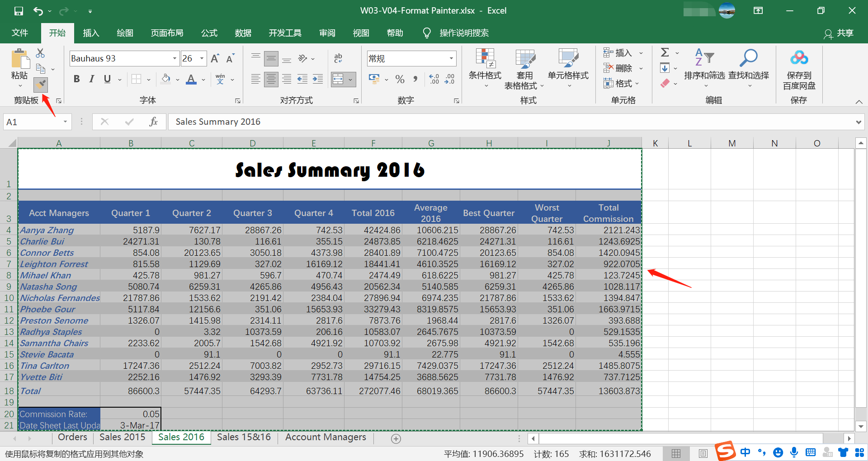The height and width of the screenshot is (461, 868).
Task: Click the Cut scissors icon
Action: coord(40,53)
